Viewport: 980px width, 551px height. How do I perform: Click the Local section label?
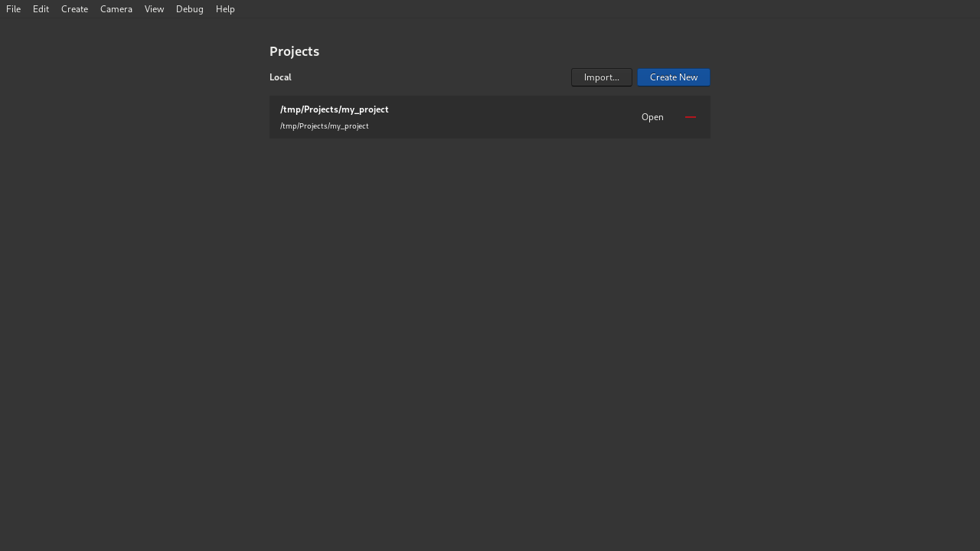coord(280,77)
